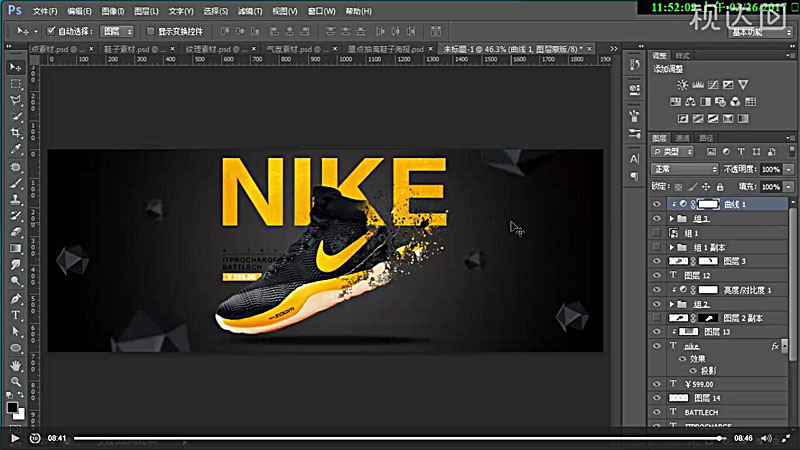
Task: Click the video progress bar
Action: pos(399,438)
